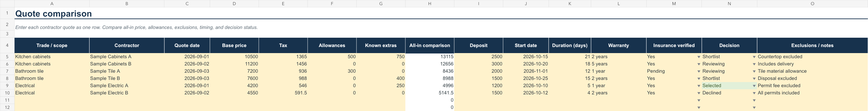
Task: Select row 12 header
Action: tap(7, 107)
